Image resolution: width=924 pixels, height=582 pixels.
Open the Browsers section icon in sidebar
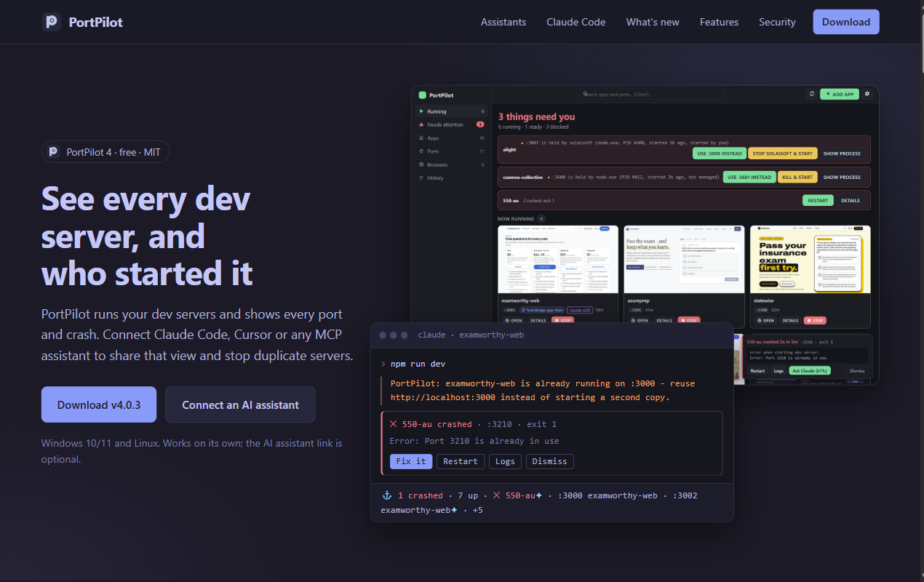pyautogui.click(x=421, y=164)
